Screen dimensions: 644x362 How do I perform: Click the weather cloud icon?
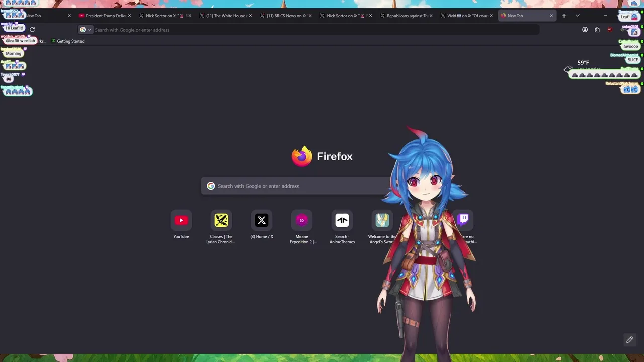[x=568, y=69]
